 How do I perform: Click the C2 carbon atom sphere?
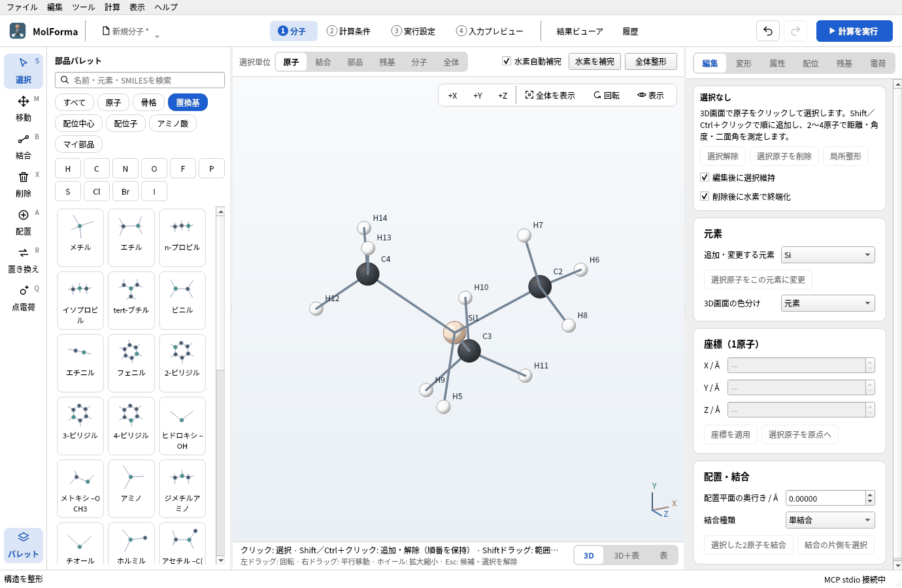(x=540, y=286)
